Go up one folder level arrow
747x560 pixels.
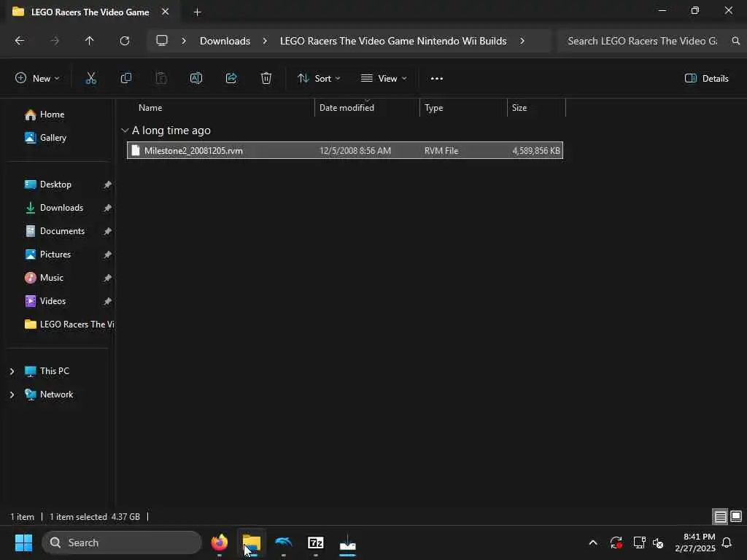[89, 41]
